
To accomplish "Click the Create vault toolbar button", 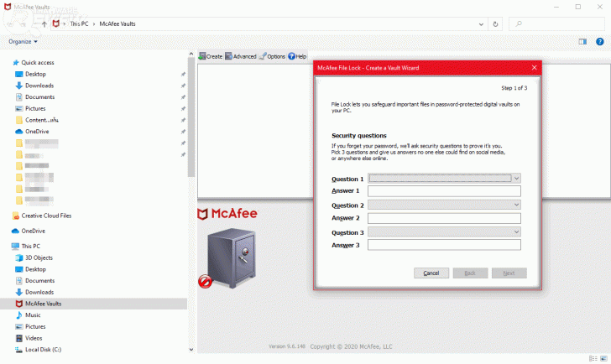I will pyautogui.click(x=211, y=56).
